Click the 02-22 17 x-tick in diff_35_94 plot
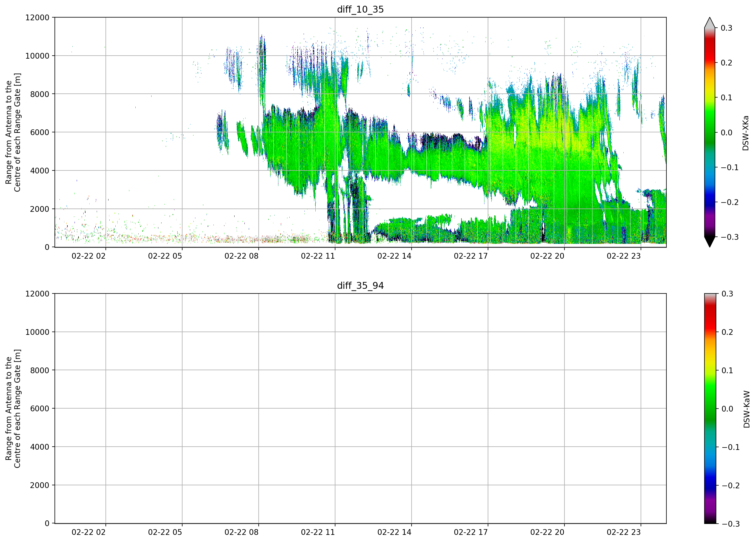756x542 pixels. (471, 532)
